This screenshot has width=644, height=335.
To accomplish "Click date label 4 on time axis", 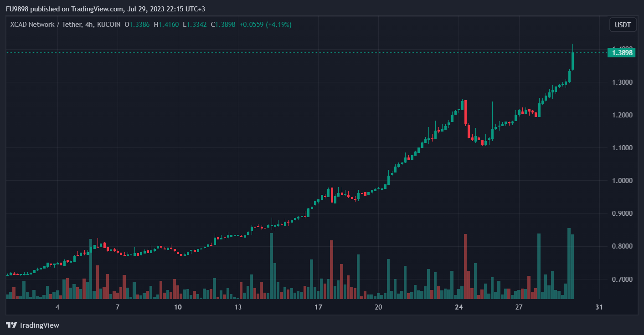I will point(57,307).
